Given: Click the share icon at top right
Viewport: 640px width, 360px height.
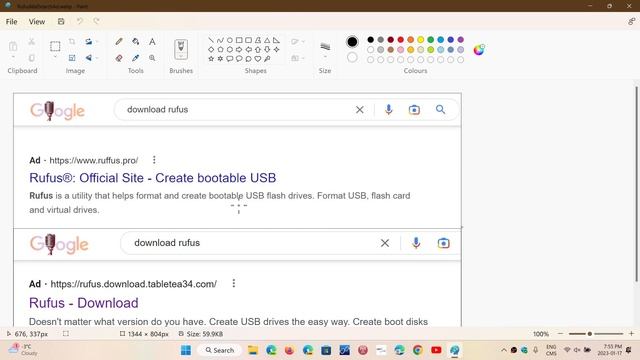Looking at the screenshot, I should [631, 21].
